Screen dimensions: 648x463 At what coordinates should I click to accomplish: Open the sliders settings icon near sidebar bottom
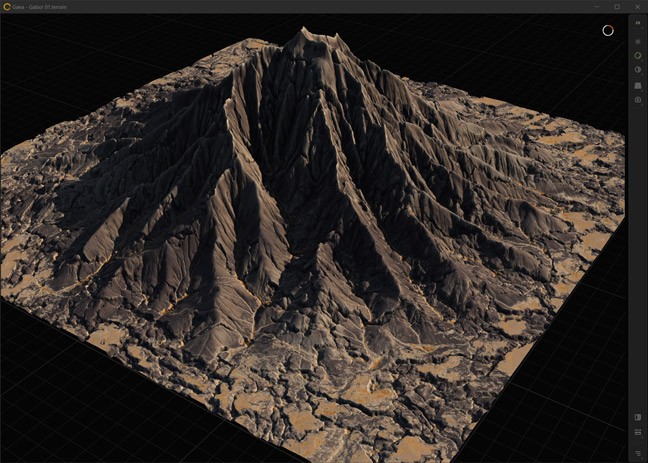click(638, 432)
